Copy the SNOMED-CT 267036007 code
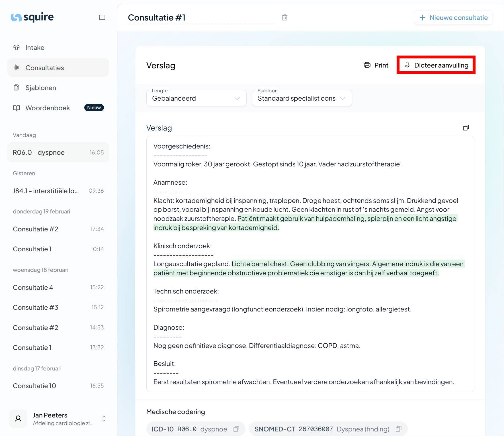The image size is (504, 436). tap(399, 429)
